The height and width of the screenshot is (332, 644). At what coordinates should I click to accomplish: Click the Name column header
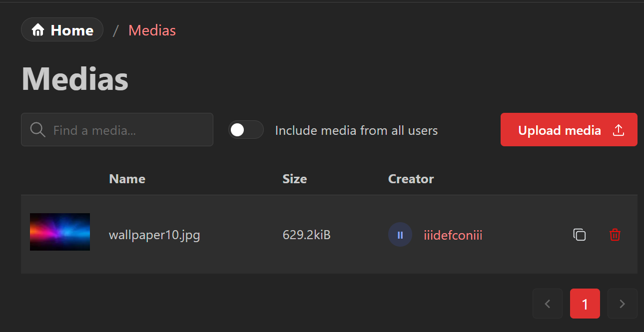click(127, 179)
